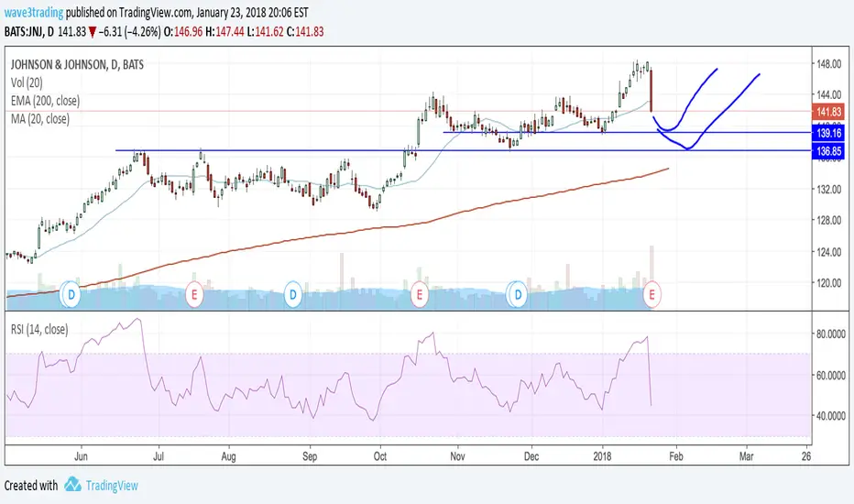This screenshot has height=504, width=854.
Task: Select the blue 136.85 price line label
Action: [828, 151]
